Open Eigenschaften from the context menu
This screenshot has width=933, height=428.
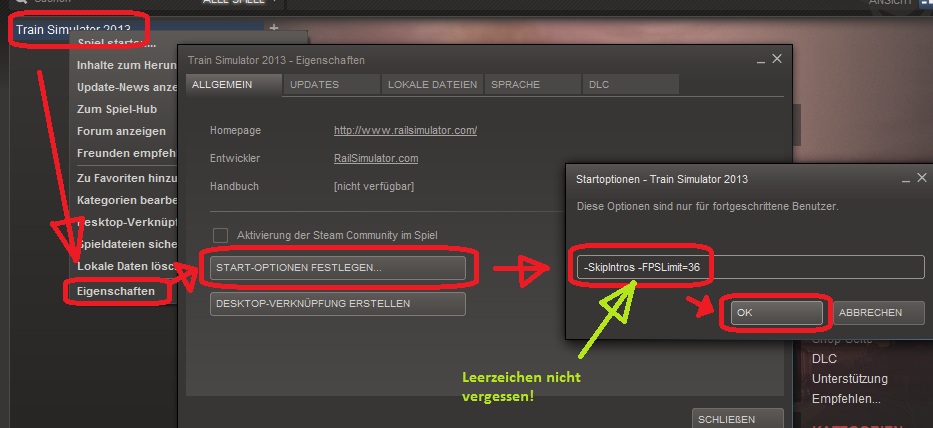pyautogui.click(x=116, y=291)
